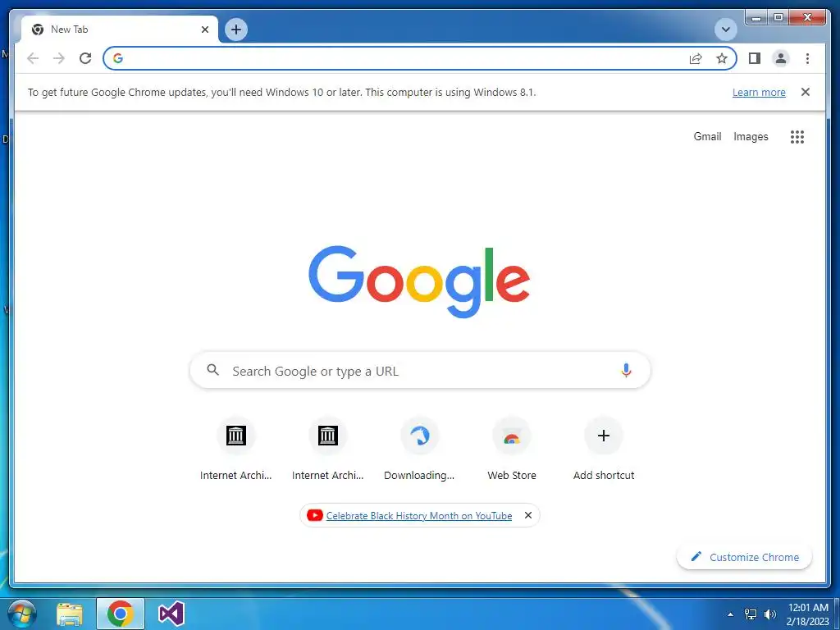Click the magnifier icon in search box

[212, 370]
